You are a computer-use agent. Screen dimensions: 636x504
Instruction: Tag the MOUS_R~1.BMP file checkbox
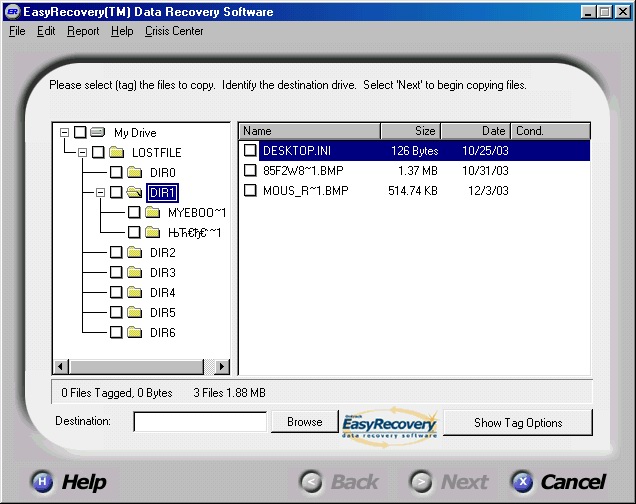pos(250,190)
